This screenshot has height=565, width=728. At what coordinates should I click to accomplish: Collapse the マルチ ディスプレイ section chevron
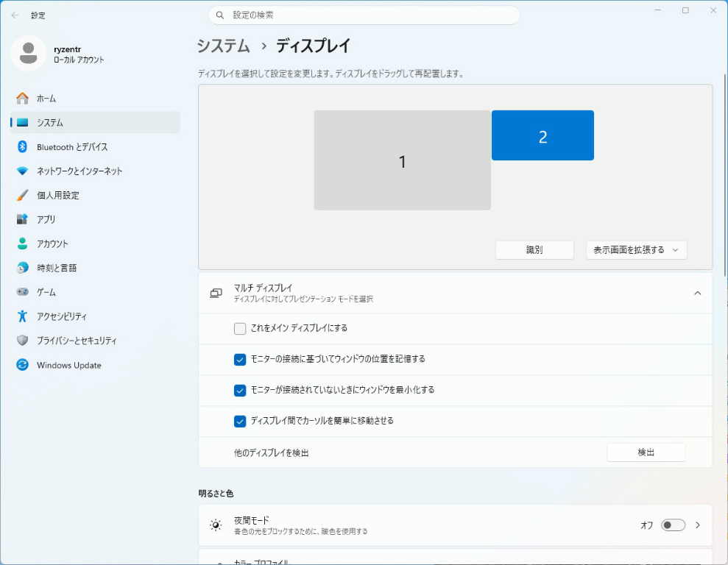pos(697,294)
